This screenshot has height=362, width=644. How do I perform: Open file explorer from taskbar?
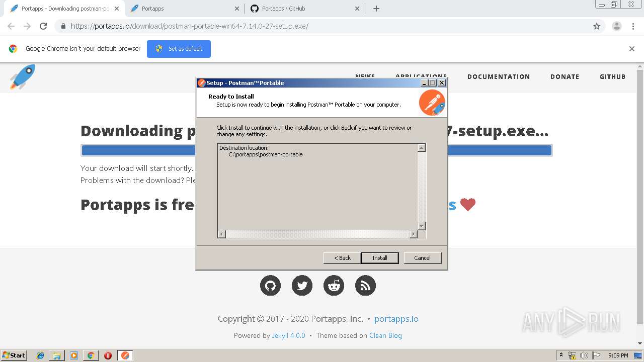coord(57,355)
